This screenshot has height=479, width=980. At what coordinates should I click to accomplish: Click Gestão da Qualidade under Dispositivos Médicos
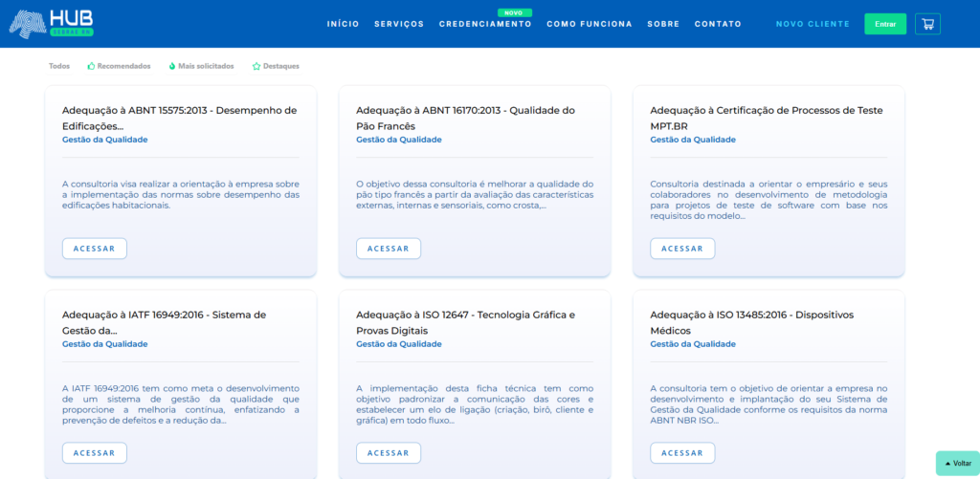coord(693,344)
